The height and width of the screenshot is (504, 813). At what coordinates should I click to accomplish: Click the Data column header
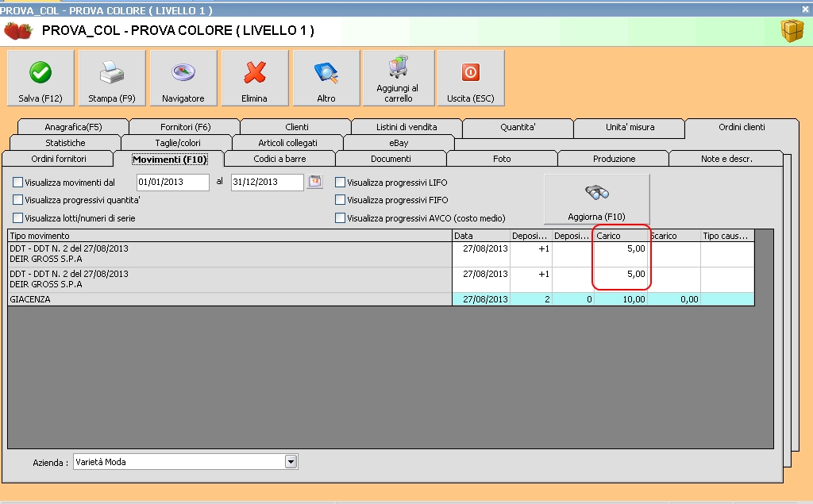481,236
